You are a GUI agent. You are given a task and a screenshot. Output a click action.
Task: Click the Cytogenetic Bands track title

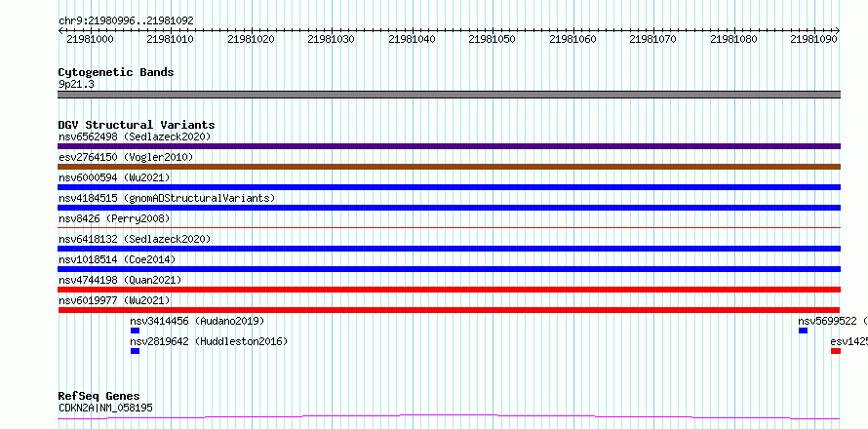pos(116,72)
